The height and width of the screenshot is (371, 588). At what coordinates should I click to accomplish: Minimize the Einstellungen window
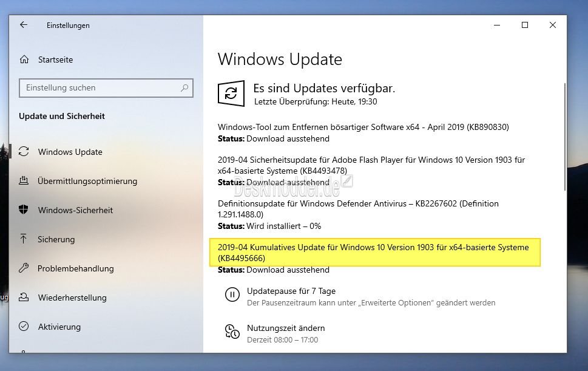(x=497, y=25)
